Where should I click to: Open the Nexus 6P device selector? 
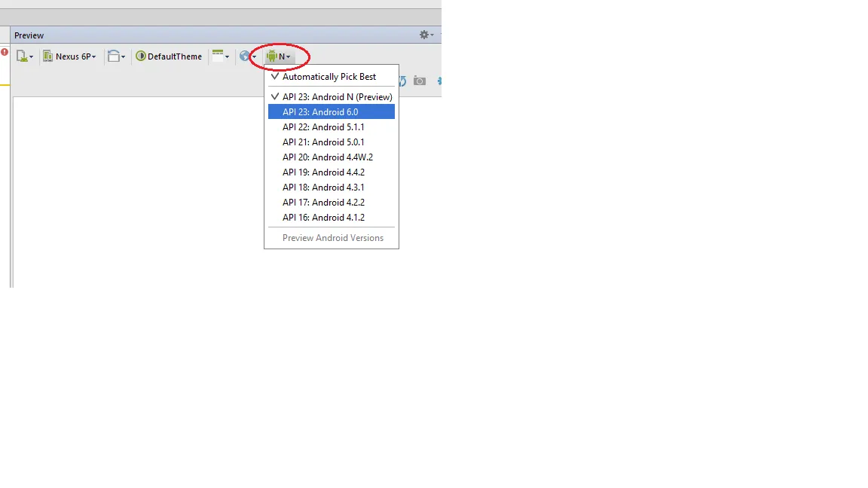pos(70,56)
